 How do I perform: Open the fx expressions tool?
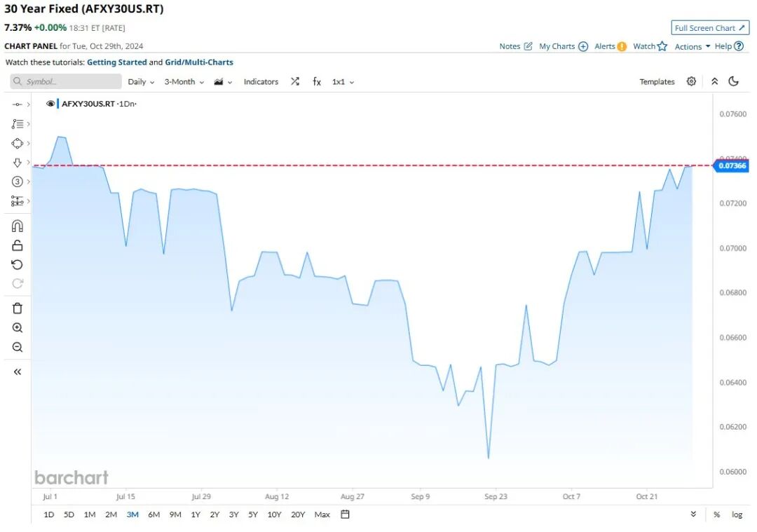[x=317, y=81]
